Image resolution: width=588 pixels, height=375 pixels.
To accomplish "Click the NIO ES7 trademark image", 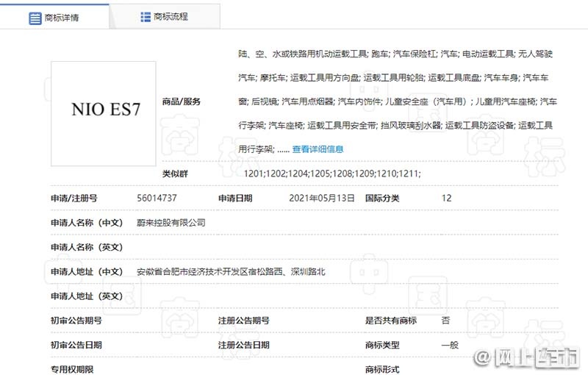I will tap(104, 114).
